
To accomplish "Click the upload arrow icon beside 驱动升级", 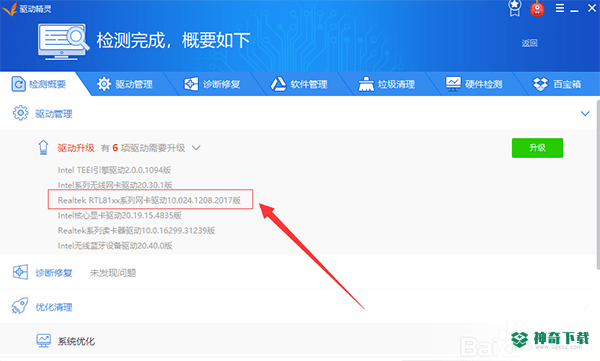I will tap(43, 147).
